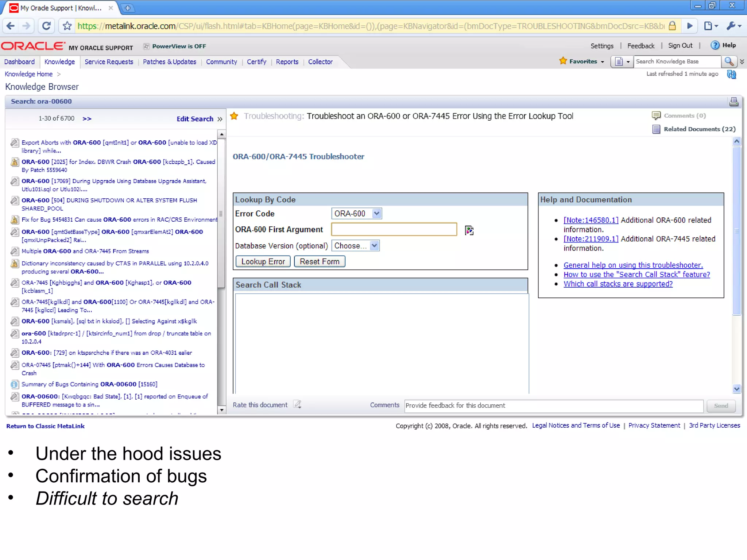Open the Error Code ORA-600 dropdown

[x=356, y=214]
